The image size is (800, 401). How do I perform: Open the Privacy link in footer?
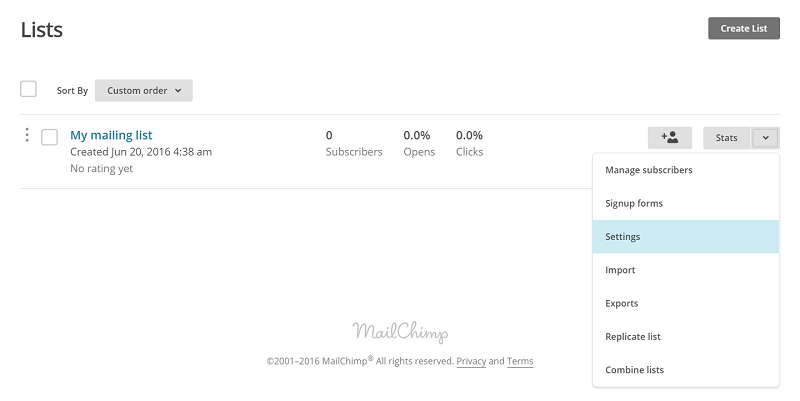pos(471,361)
